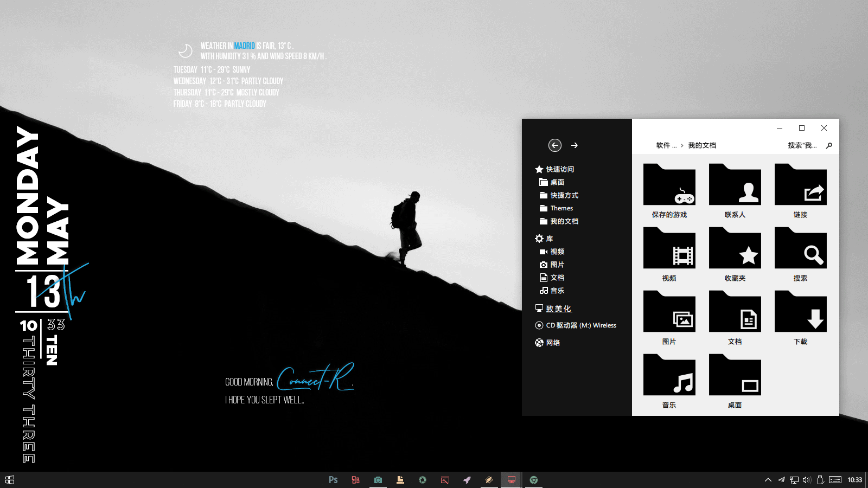Open Chrome from the taskbar

tap(534, 480)
